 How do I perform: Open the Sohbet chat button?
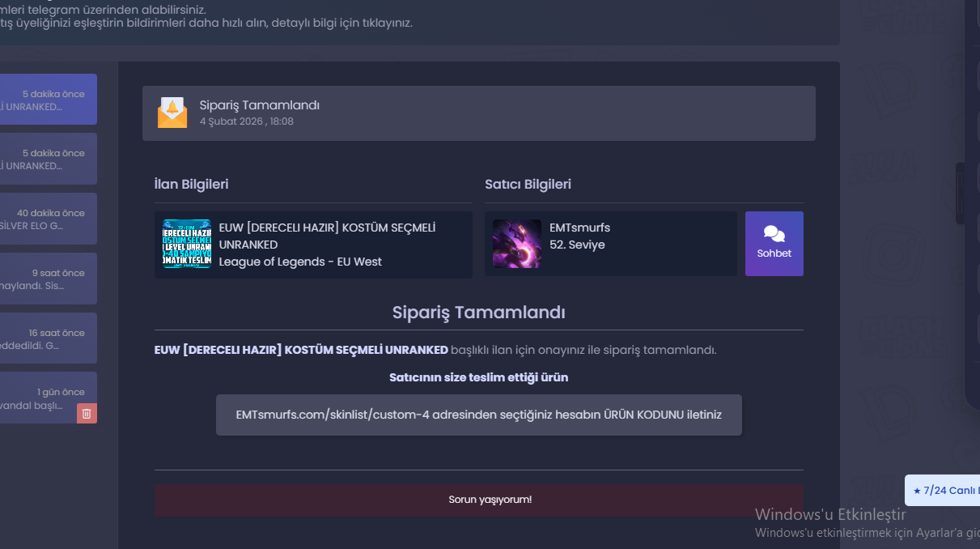[x=774, y=244]
